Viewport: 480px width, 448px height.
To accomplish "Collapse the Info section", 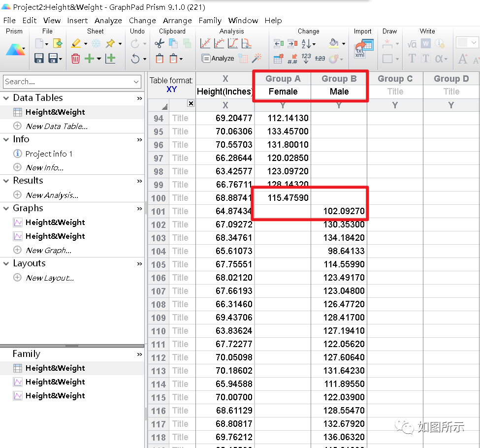I will (x=6, y=139).
